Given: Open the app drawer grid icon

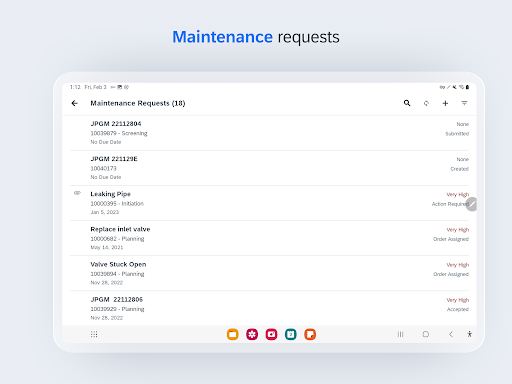Looking at the screenshot, I should (94, 334).
